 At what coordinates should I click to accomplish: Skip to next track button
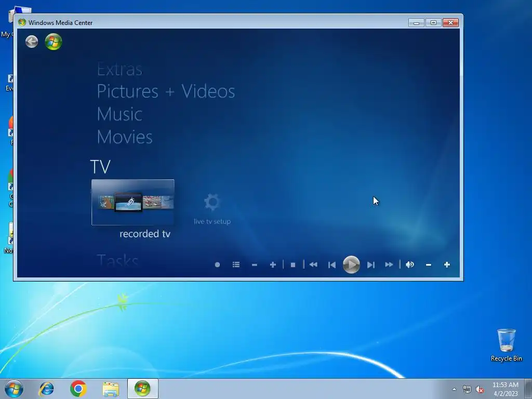(x=371, y=264)
